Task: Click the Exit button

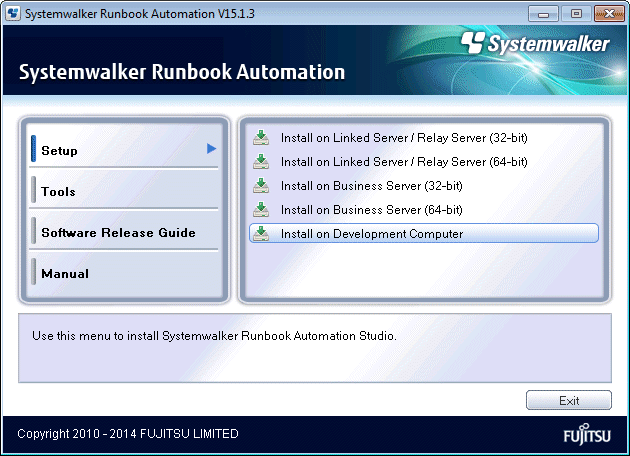Action: [x=569, y=400]
